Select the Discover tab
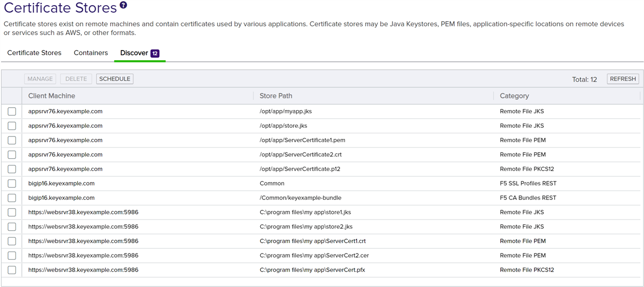This screenshot has width=644, height=287. (134, 53)
